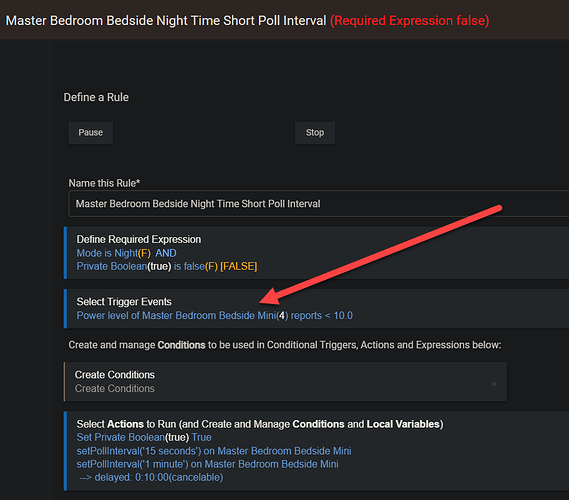Click the delayed 0:10:00 cancelable line
Image resolution: width=569 pixels, height=500 pixels.
point(151,478)
